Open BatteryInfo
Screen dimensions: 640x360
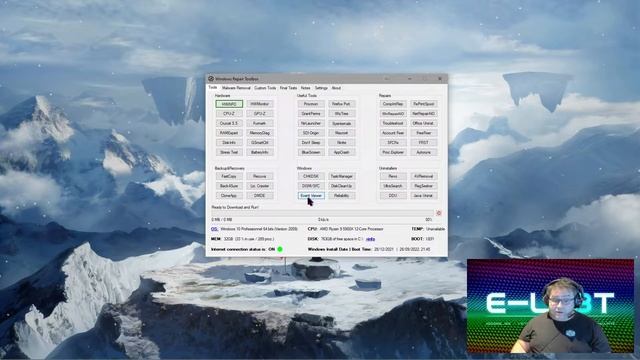260,152
